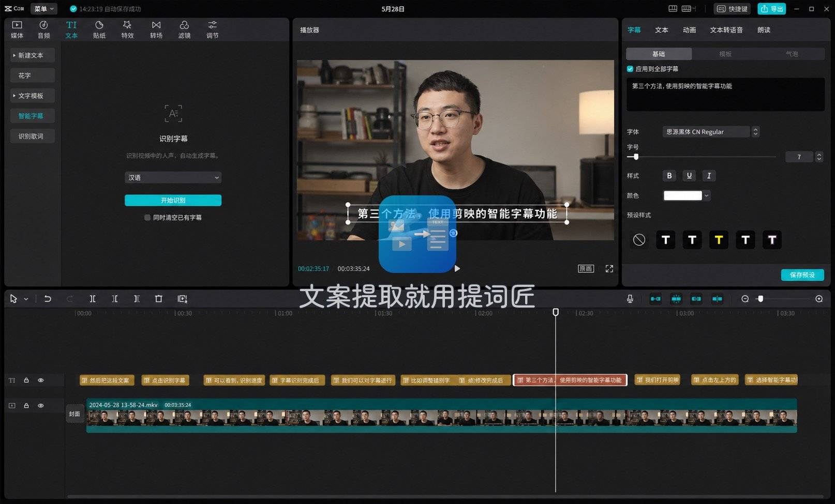The height and width of the screenshot is (504, 835).
Task: Open the 特效 effects panel
Action: (x=127, y=29)
